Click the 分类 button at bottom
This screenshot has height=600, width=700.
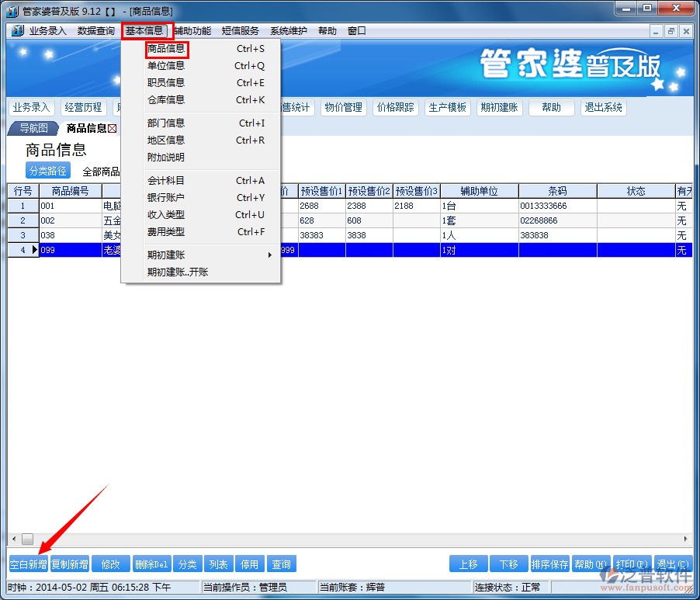pyautogui.click(x=188, y=564)
